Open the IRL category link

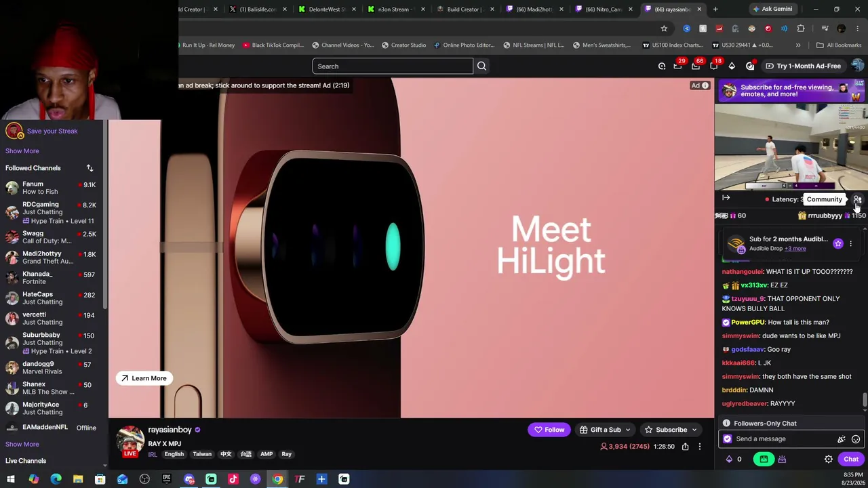[153, 455]
